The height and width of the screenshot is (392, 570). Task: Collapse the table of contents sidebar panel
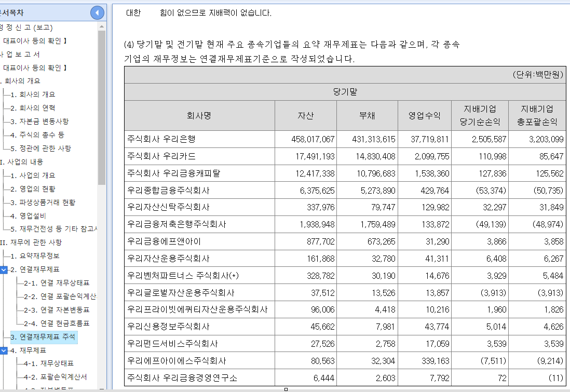(x=97, y=12)
